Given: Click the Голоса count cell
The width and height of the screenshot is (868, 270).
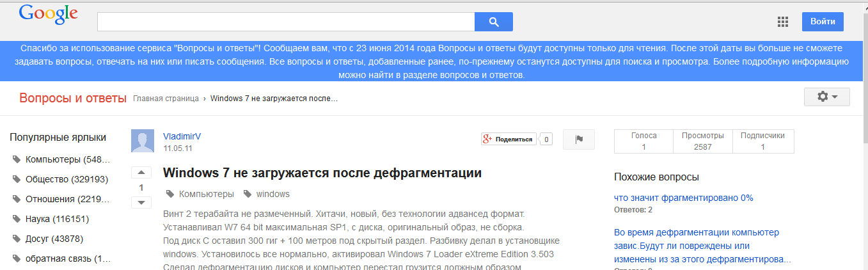Looking at the screenshot, I should point(643,141).
